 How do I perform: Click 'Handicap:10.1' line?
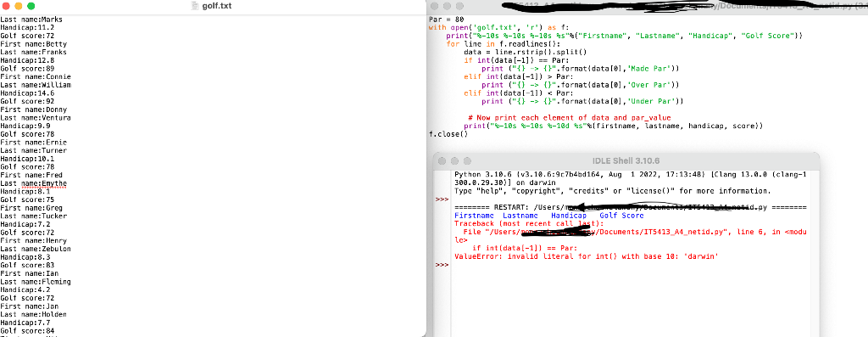(x=27, y=159)
